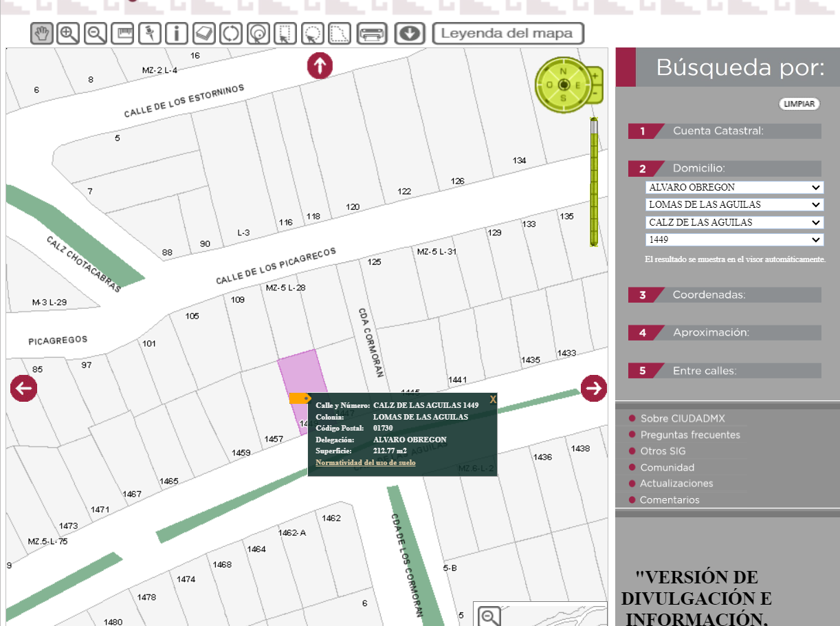Activate the zoom in magnifier tool
The image size is (840, 626).
click(68, 33)
